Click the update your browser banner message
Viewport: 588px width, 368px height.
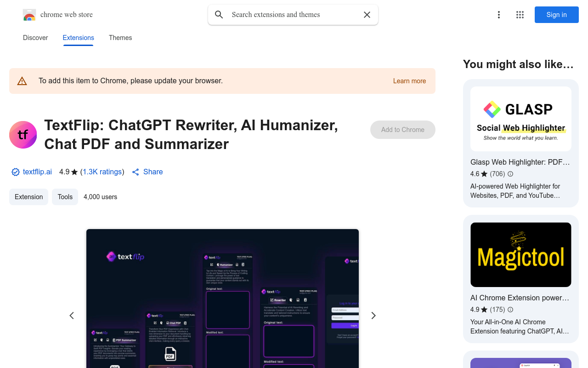coord(130,81)
